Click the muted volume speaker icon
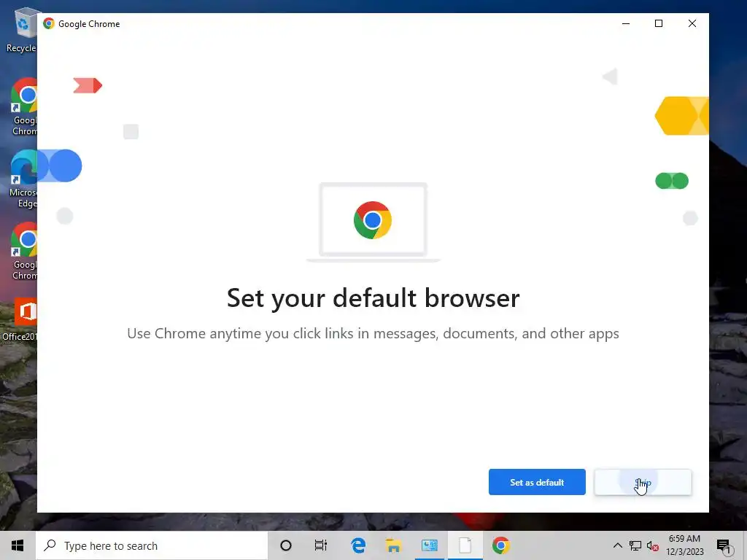The image size is (747, 560). tap(653, 545)
